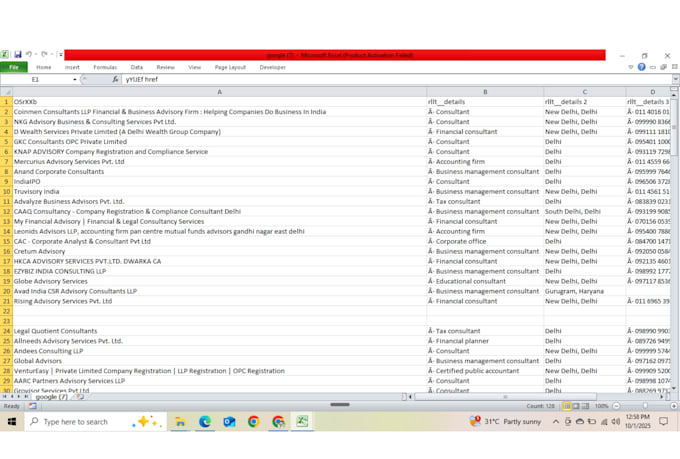Screen dimensions: 680x459
Task: Click the Select All corner button
Action: coord(6,92)
